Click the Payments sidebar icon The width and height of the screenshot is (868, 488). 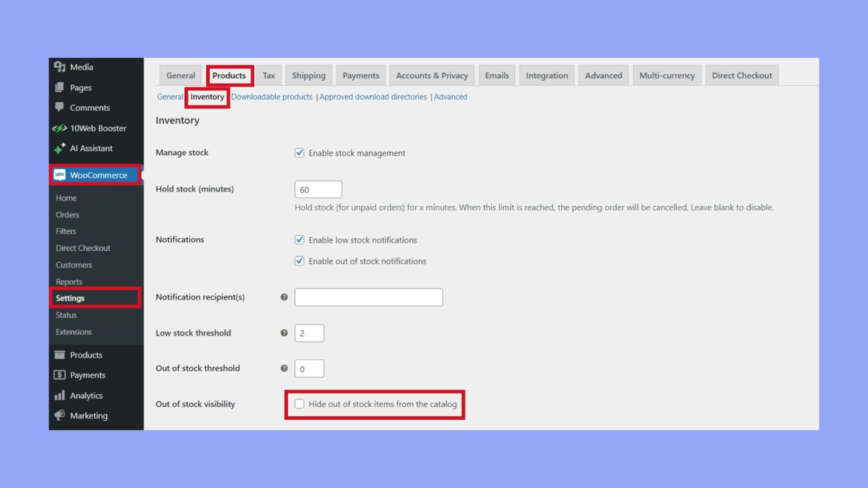[60, 374]
